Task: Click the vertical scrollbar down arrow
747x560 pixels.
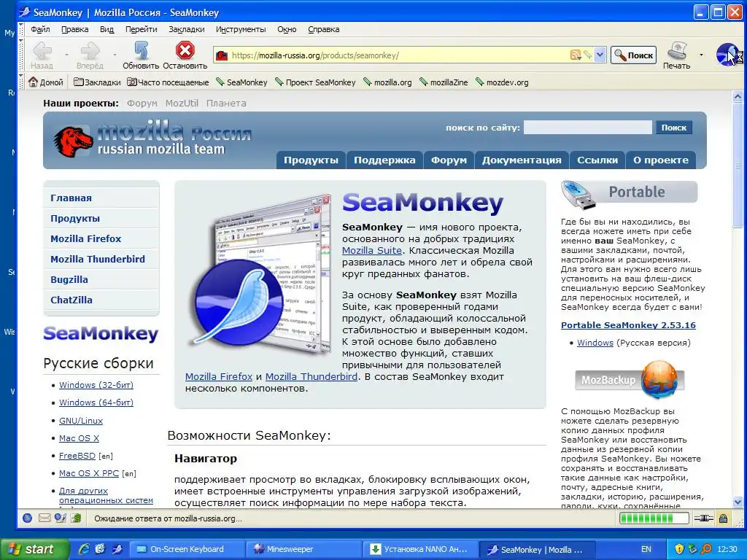Action: 738,502
